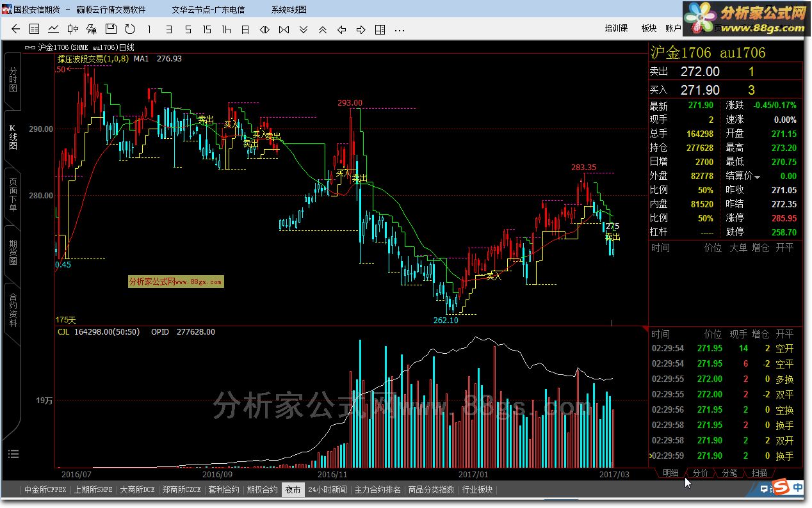Open the 算 formula calculator icon

[92, 29]
